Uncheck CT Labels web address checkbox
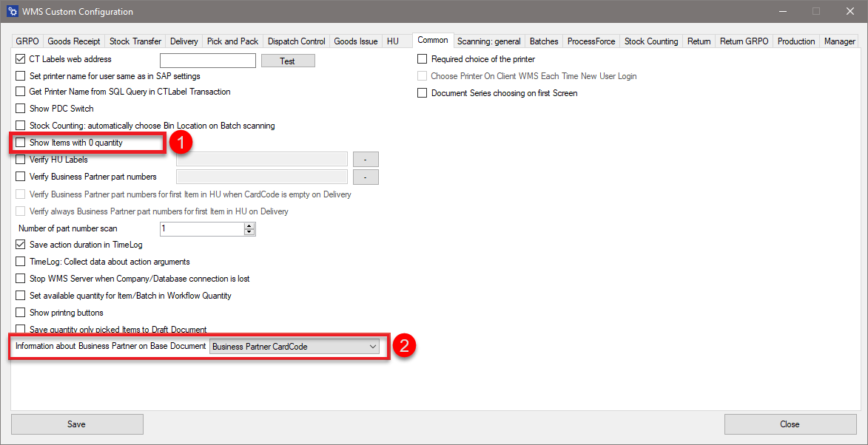The image size is (868, 445). click(21, 59)
